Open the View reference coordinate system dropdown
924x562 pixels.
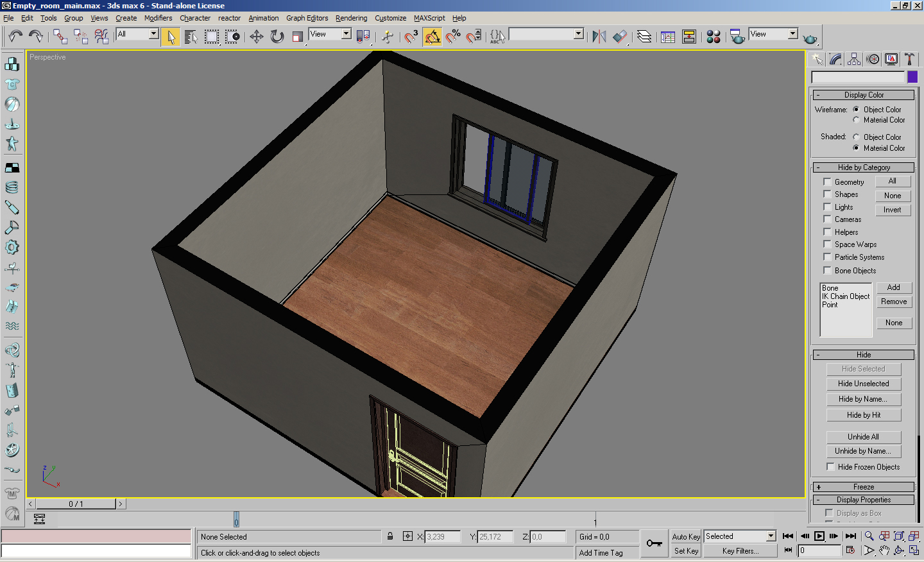(x=346, y=34)
